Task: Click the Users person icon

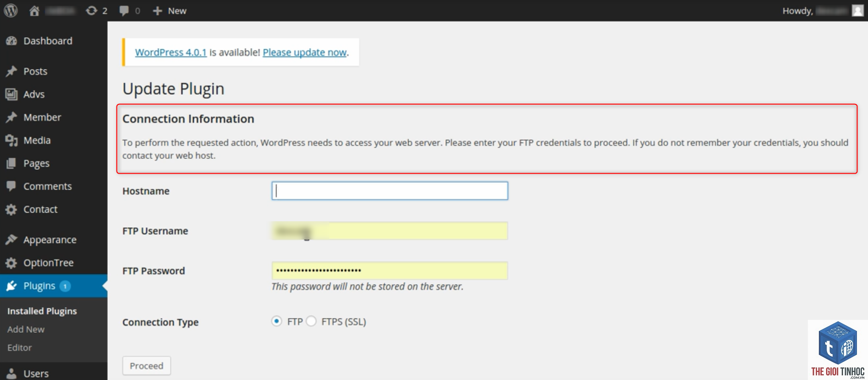Action: 12,373
